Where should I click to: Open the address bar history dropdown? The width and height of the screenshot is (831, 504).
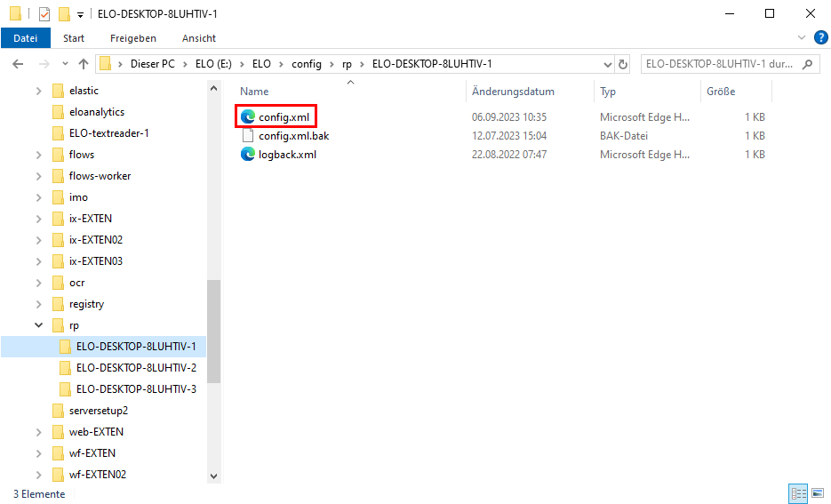tap(607, 64)
